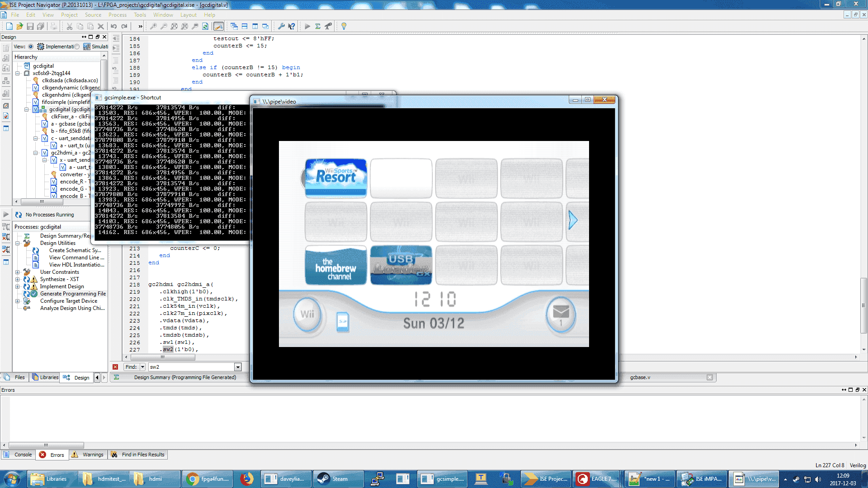Screen dimensions: 868x488
Task: Click the round Wii button
Action: [307, 314]
